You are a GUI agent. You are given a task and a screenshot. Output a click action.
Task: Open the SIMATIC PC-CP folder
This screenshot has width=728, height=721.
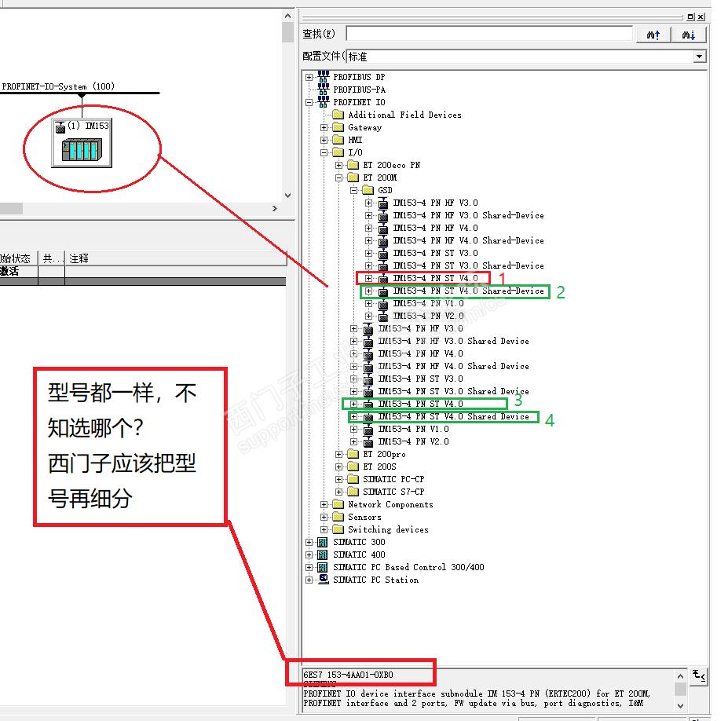click(x=393, y=479)
